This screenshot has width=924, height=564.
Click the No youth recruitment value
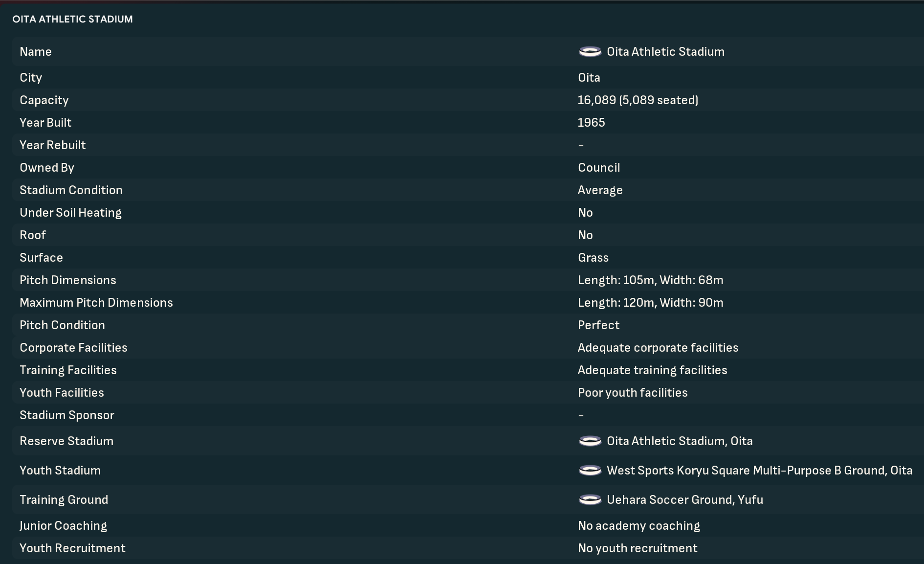click(x=638, y=548)
